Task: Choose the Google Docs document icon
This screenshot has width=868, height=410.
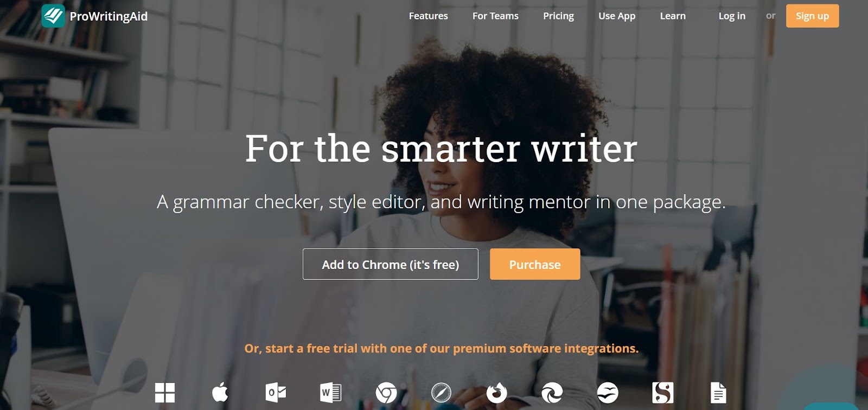Action: pos(718,393)
